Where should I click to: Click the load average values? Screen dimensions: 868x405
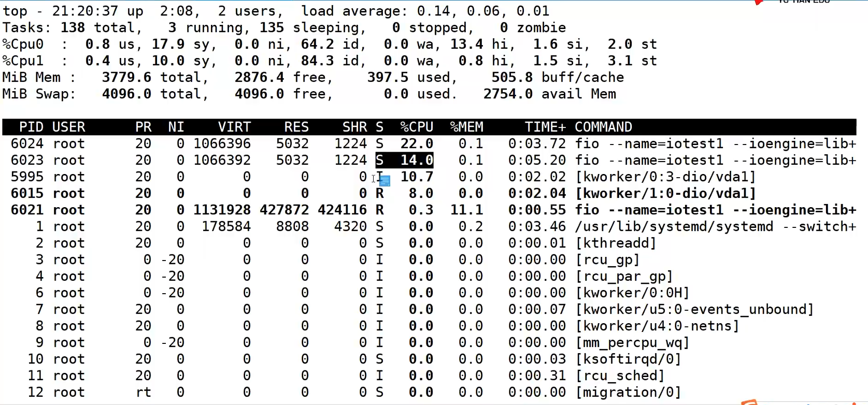click(483, 11)
